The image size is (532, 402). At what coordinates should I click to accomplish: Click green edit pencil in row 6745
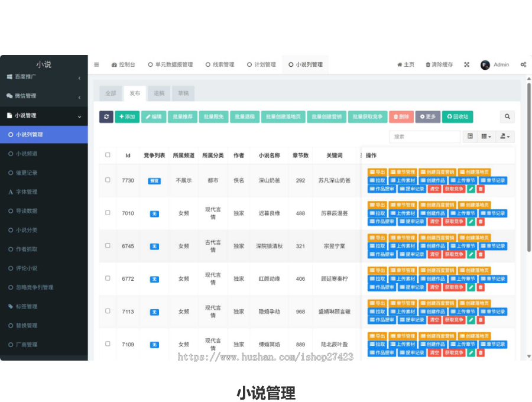click(471, 254)
